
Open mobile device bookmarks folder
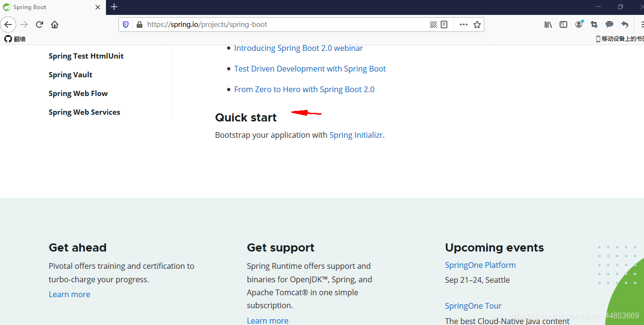pos(620,39)
